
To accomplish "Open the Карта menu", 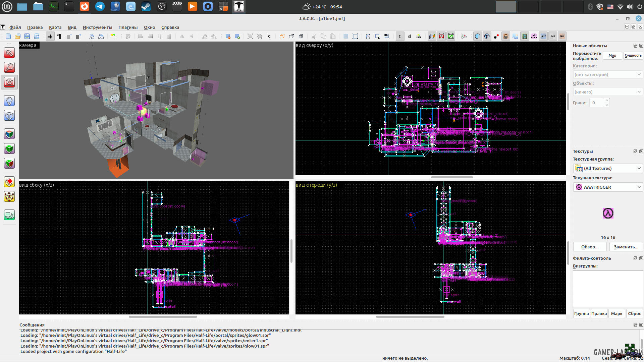I will point(55,27).
